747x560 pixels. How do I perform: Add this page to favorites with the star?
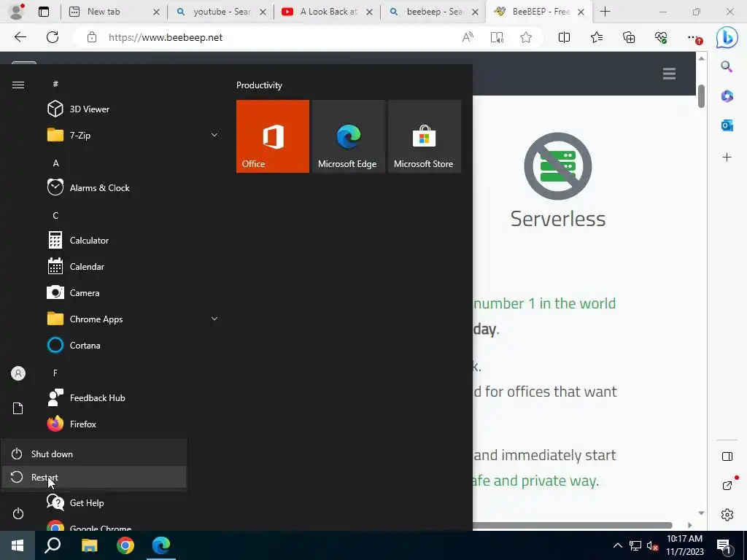(526, 37)
